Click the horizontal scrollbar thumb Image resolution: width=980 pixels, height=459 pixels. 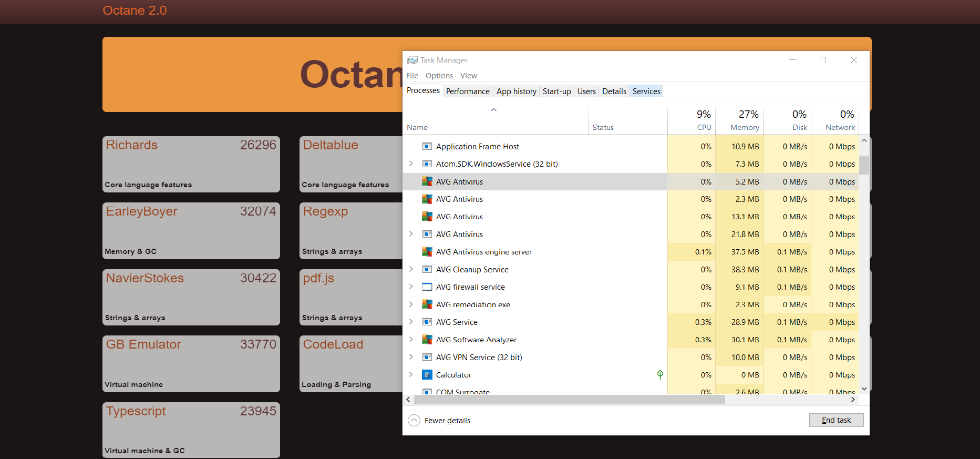pos(570,400)
